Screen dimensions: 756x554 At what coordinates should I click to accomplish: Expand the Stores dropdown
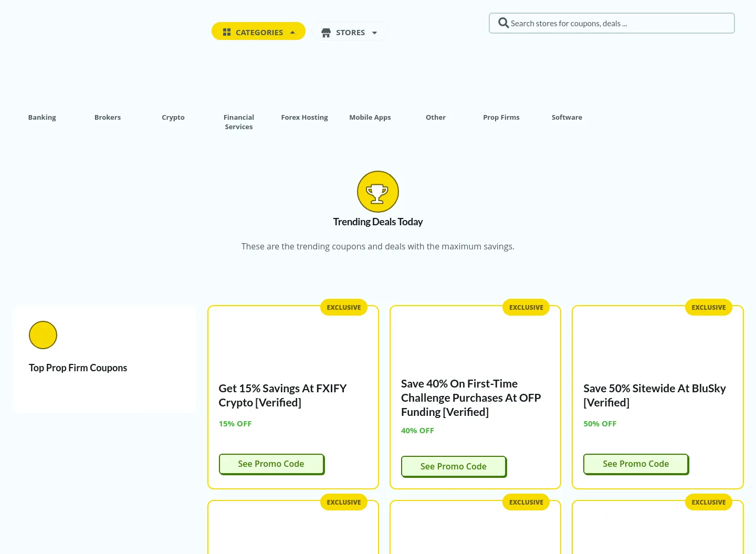(350, 32)
